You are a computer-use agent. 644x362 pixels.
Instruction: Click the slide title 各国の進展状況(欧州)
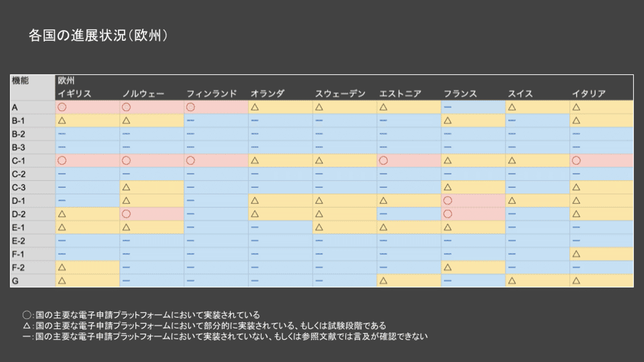tap(98, 36)
